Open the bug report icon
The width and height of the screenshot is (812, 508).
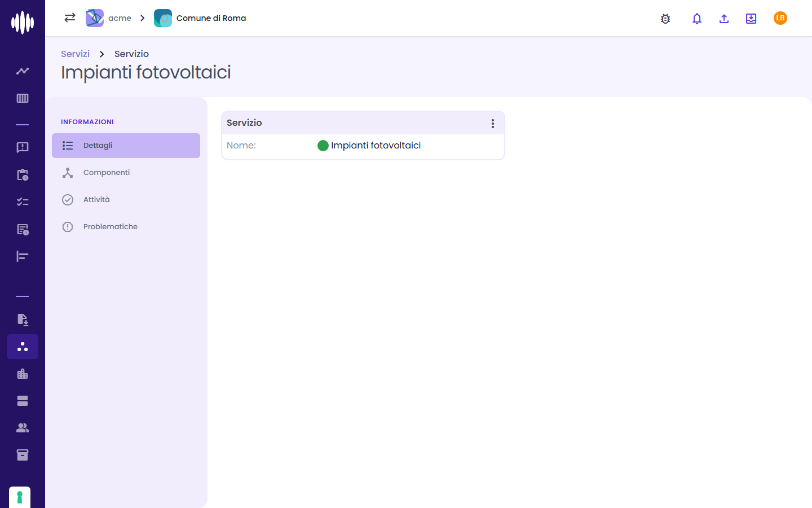665,19
